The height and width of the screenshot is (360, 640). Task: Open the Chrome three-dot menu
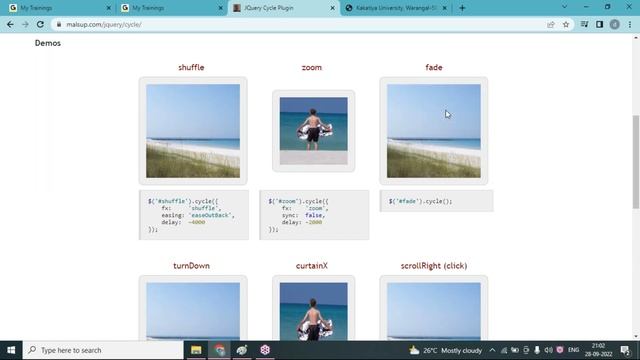coord(630,24)
